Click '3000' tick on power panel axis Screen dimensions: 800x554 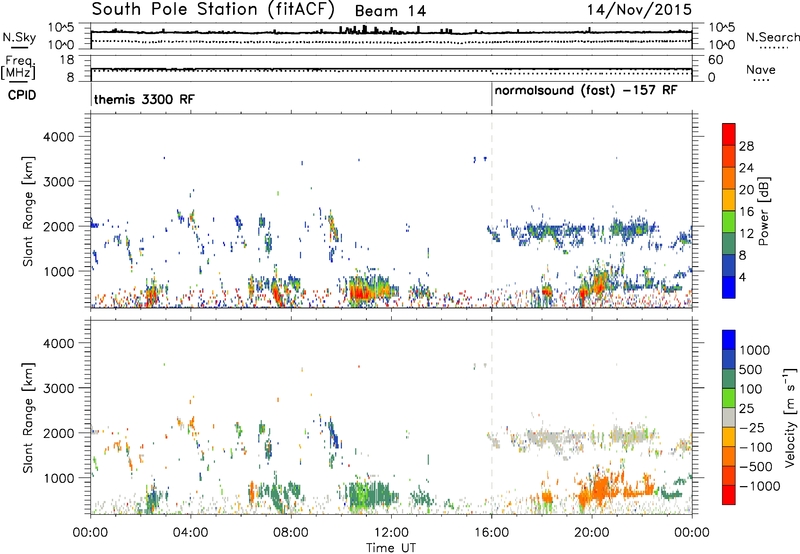pyautogui.click(x=59, y=182)
